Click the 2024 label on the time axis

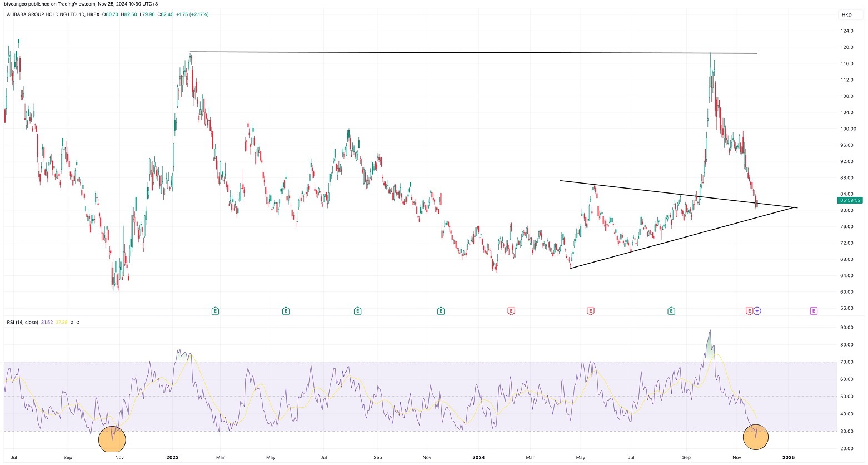click(478, 458)
